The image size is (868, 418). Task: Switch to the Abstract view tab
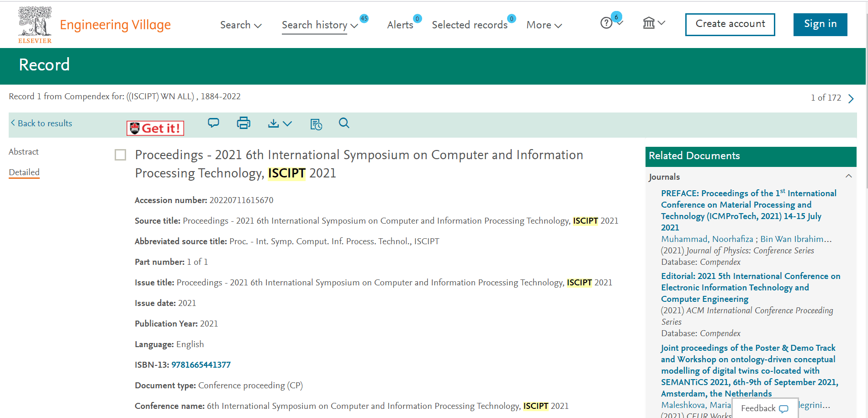click(x=24, y=152)
